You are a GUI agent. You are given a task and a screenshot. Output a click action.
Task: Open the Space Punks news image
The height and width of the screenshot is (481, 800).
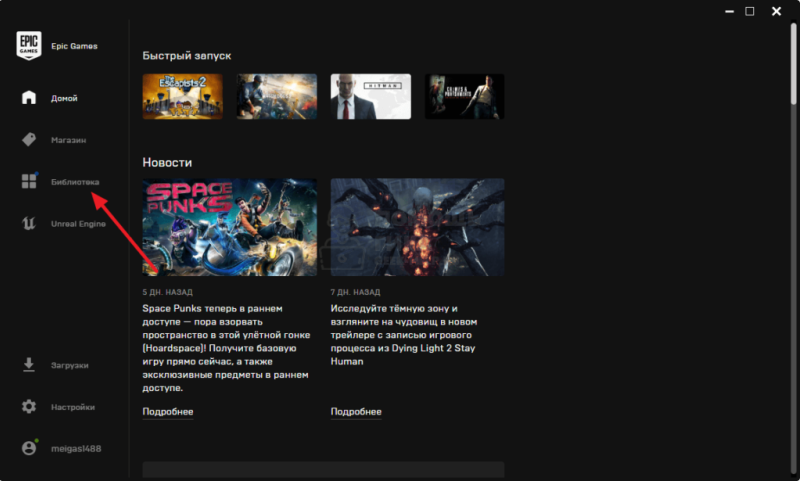[230, 227]
